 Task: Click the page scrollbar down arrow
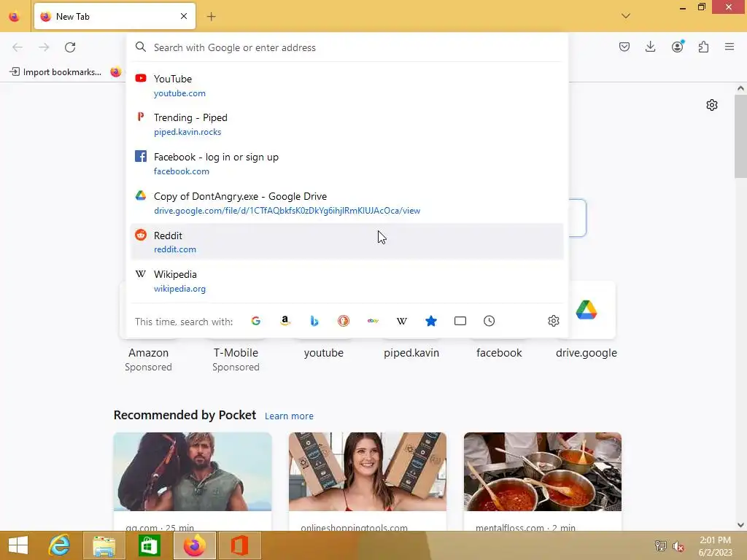coord(740,525)
